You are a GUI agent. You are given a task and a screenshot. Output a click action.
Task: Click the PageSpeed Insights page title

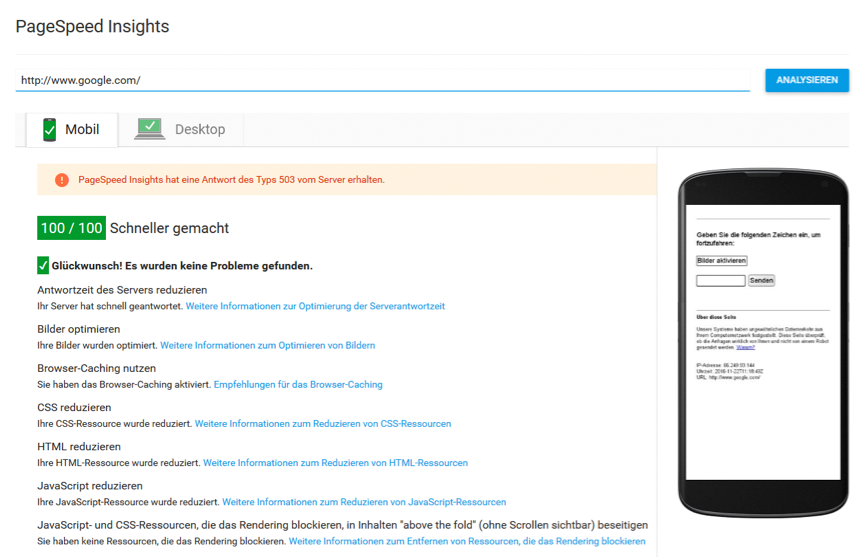92,26
